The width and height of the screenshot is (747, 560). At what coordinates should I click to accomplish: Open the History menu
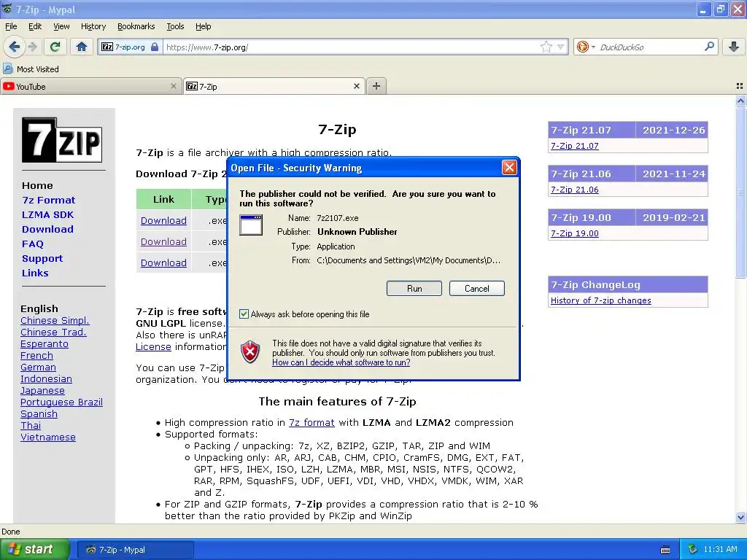click(93, 26)
